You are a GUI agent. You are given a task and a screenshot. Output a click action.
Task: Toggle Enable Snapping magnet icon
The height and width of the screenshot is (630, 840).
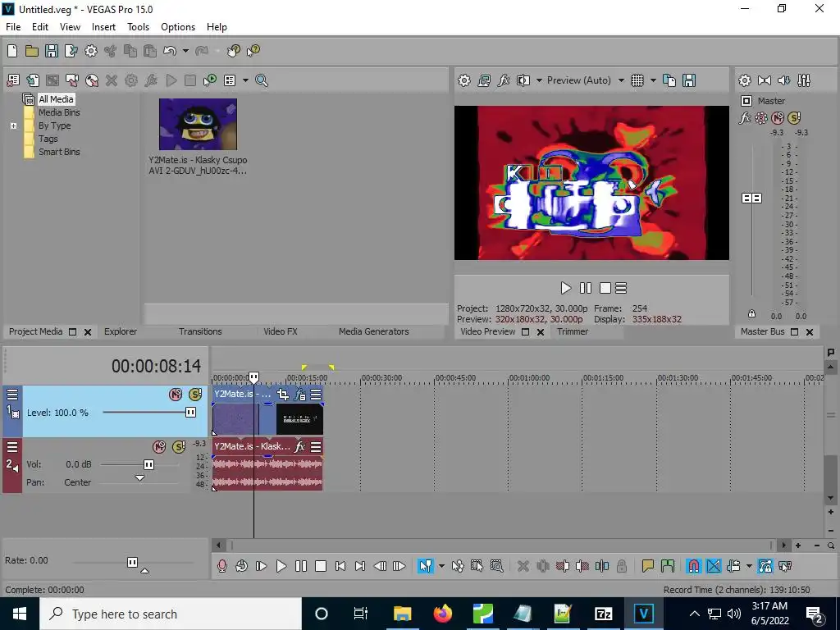click(x=694, y=566)
